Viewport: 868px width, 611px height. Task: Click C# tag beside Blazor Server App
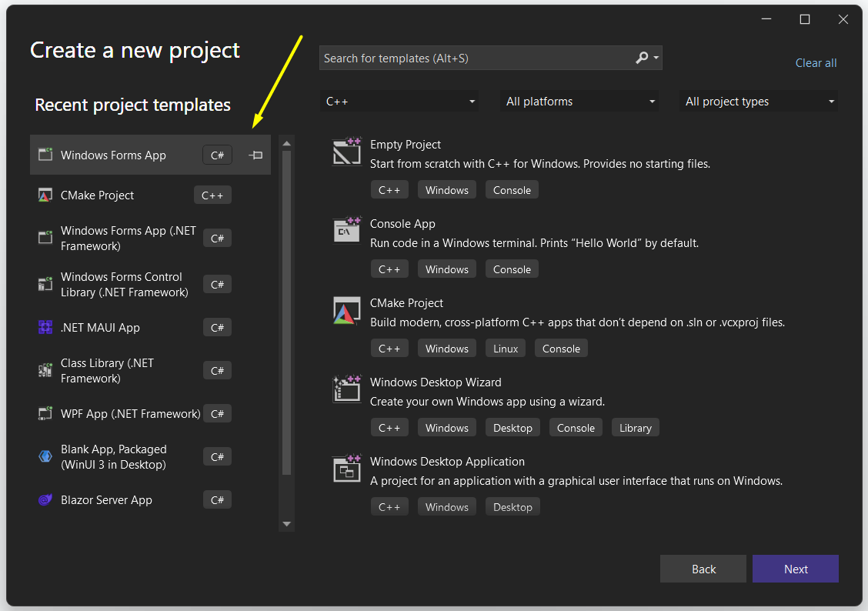(217, 499)
